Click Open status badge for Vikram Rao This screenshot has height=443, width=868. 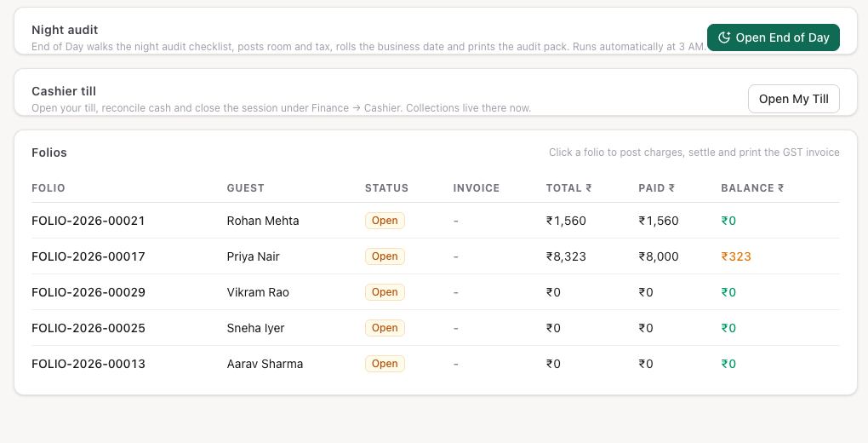385,292
